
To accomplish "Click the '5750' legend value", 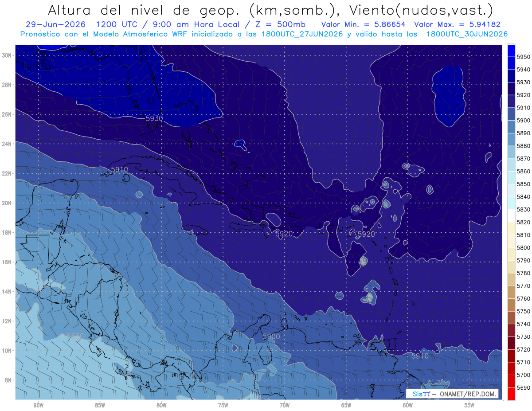I will (524, 312).
